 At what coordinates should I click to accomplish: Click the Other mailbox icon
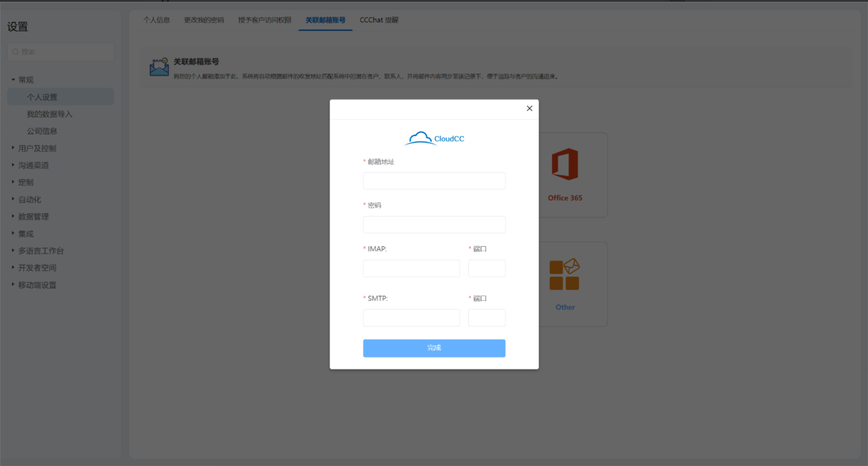click(564, 275)
